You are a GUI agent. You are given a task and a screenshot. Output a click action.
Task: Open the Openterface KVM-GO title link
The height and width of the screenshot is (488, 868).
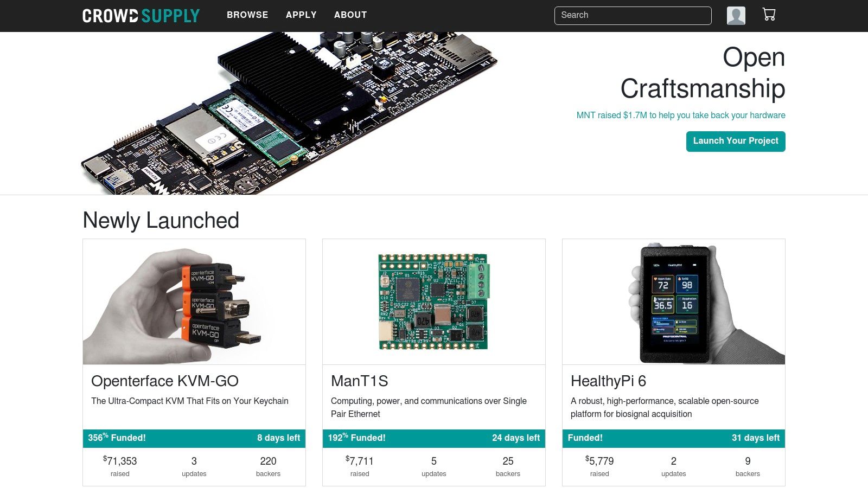tap(165, 381)
